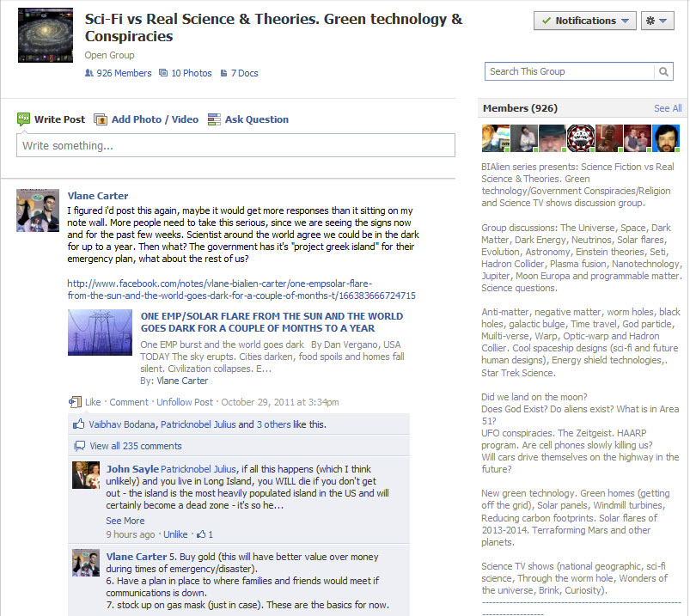Expand John Sayle's comment with See More
This screenshot has height=616, width=690.
125,521
